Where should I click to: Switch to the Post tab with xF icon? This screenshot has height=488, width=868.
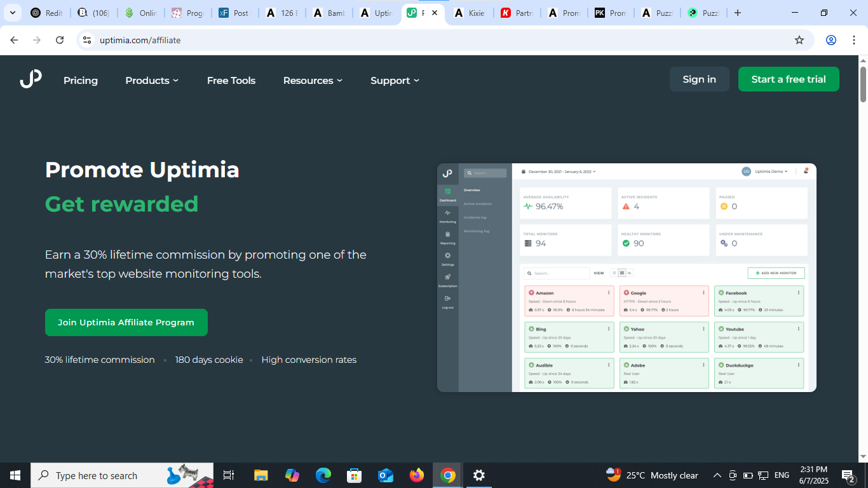[x=235, y=13]
